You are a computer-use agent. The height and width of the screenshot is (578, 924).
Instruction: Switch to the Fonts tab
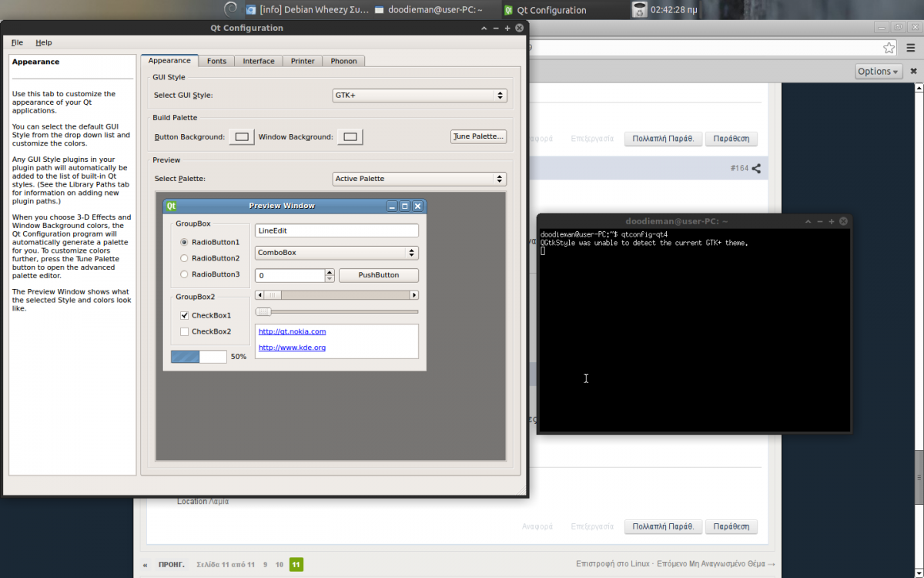click(217, 61)
